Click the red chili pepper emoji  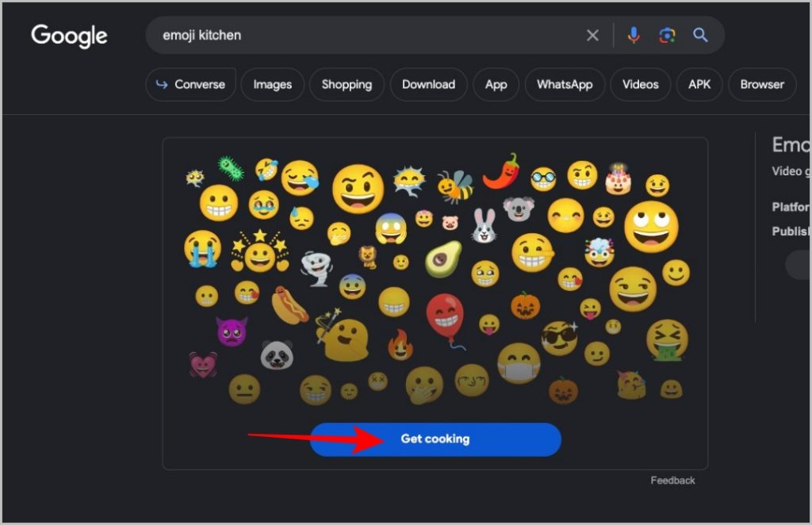(x=502, y=171)
